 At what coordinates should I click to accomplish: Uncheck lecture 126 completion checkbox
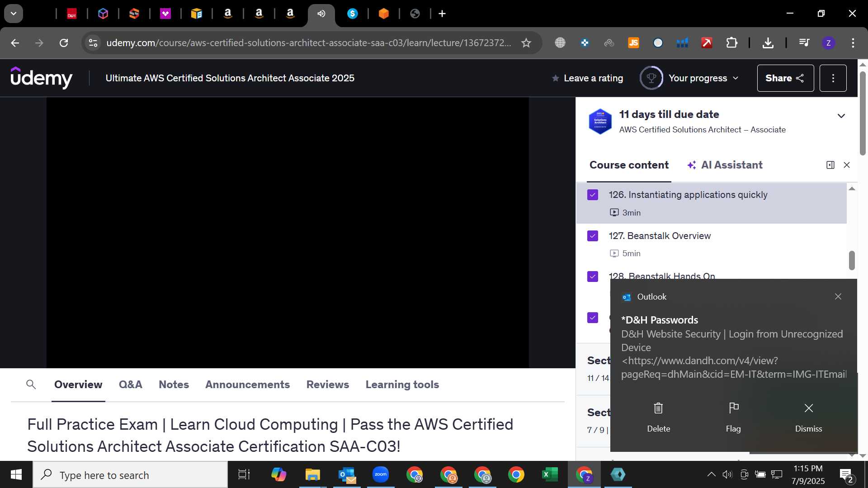point(593,195)
